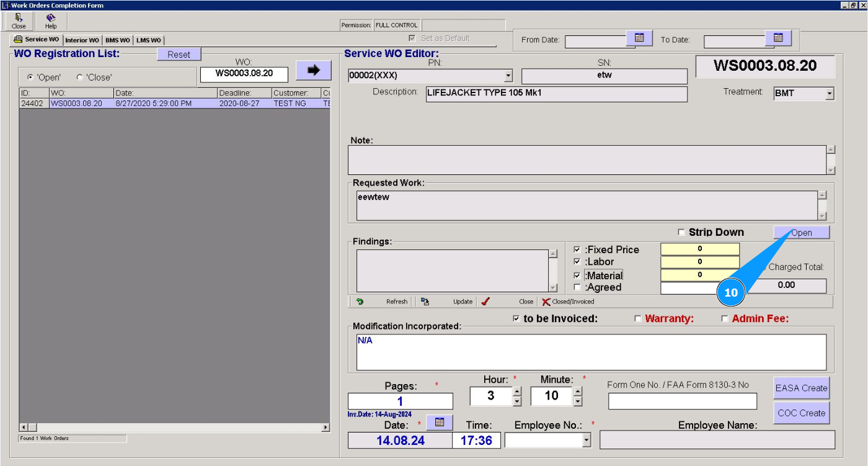The height and width of the screenshot is (466, 868).
Task: Switch to the Interior WO tab
Action: point(82,40)
